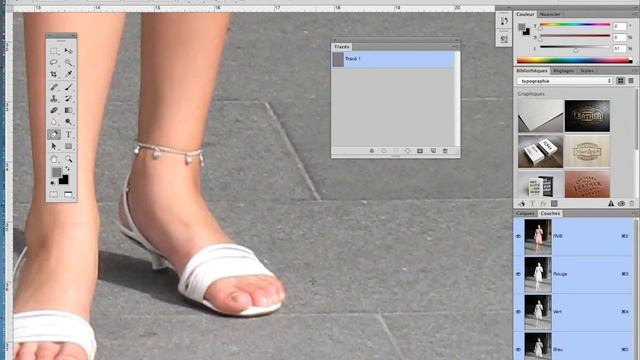Reset to default foreground and background colors
This screenshot has width=640, height=360.
53,183
